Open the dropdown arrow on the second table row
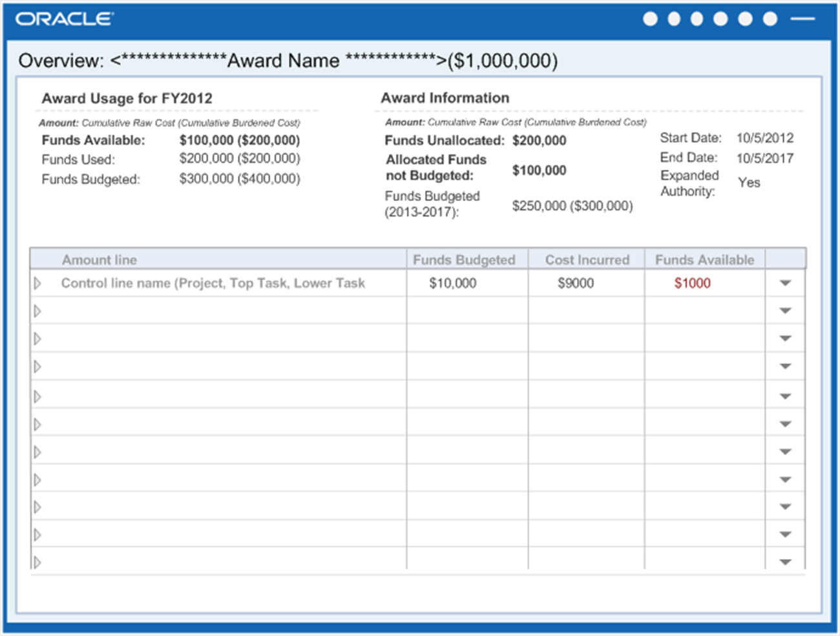Screen dimensions: 840x636 [x=785, y=311]
